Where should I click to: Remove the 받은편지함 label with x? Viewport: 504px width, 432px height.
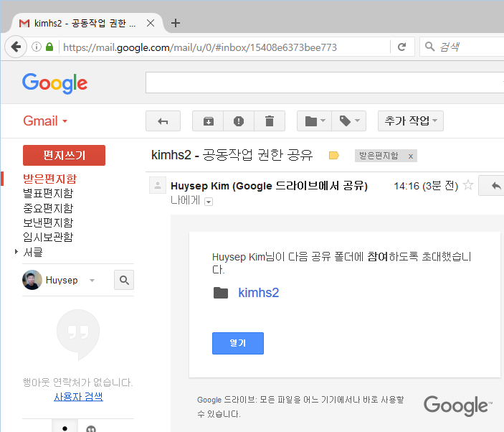pyautogui.click(x=411, y=156)
